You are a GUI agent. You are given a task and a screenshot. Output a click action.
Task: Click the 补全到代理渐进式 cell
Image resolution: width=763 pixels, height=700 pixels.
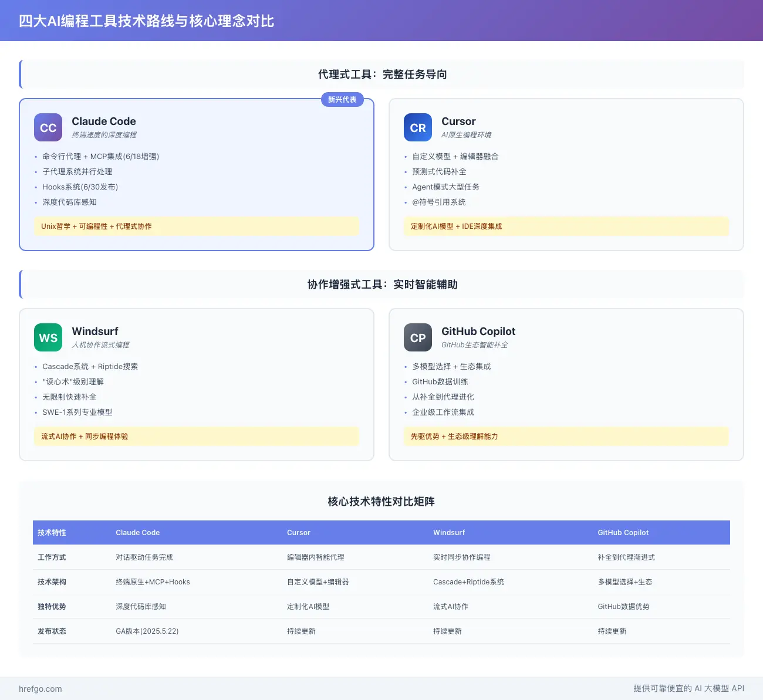click(626, 557)
